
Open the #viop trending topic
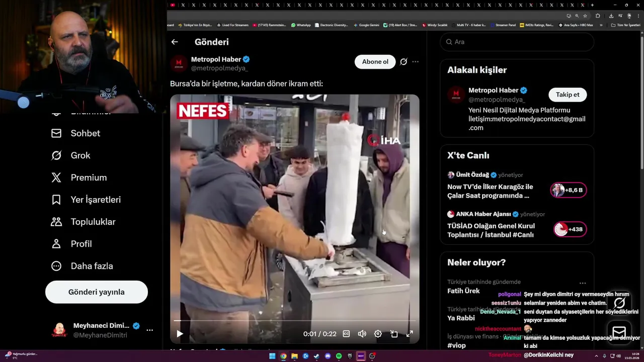(456, 345)
